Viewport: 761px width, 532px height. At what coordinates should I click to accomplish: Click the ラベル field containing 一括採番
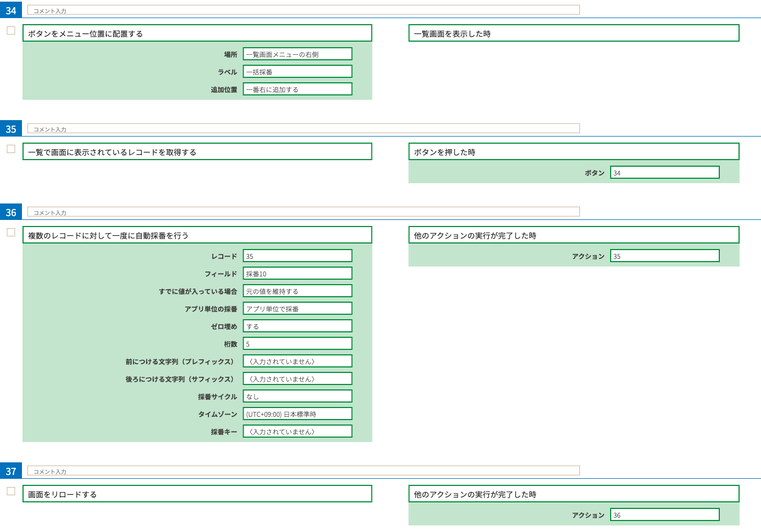[297, 72]
